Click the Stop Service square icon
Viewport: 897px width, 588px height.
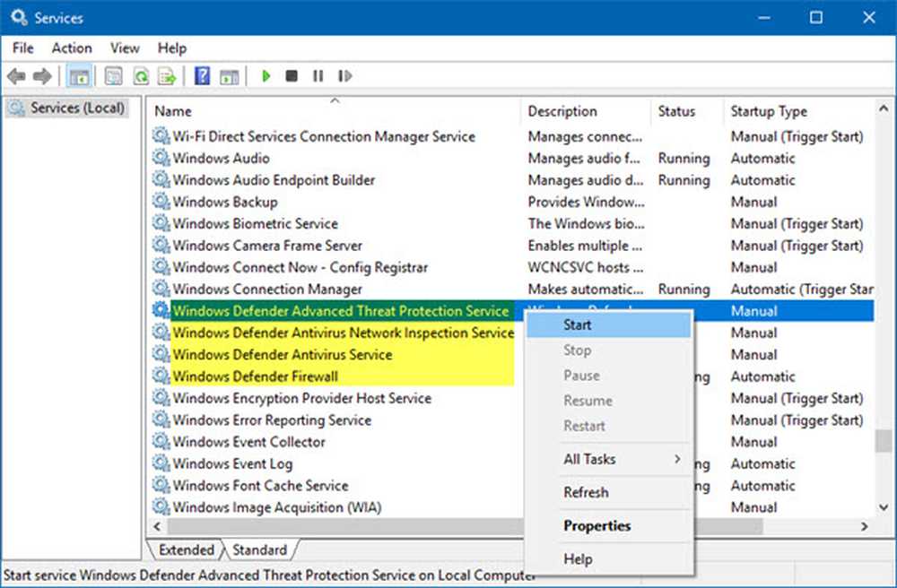coord(292,76)
